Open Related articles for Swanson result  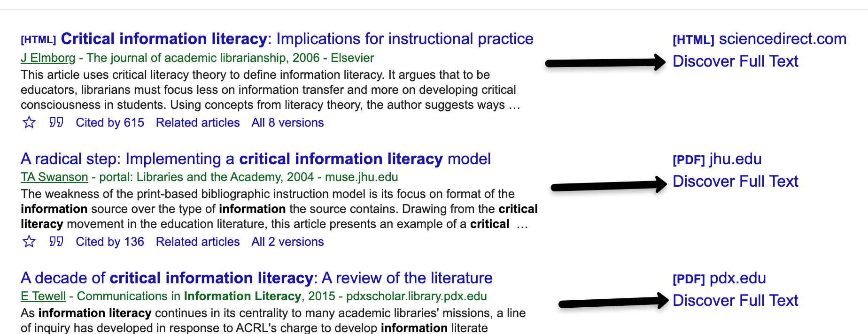(x=198, y=242)
